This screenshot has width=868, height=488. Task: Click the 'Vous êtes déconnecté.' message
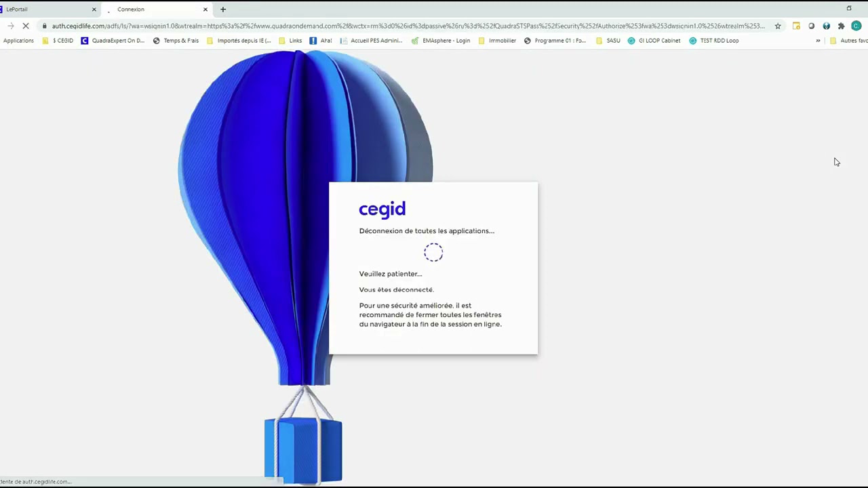coord(396,289)
